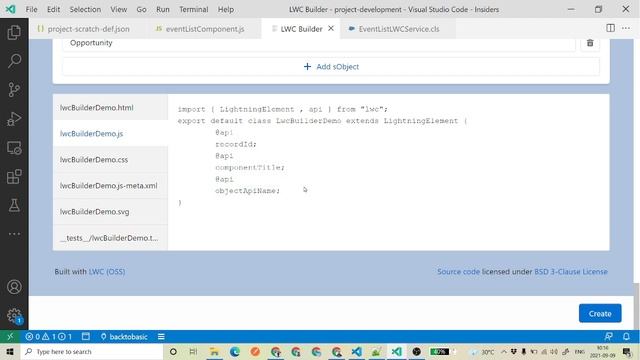
Task: Click the window icon in status bar
Action: click(86, 337)
